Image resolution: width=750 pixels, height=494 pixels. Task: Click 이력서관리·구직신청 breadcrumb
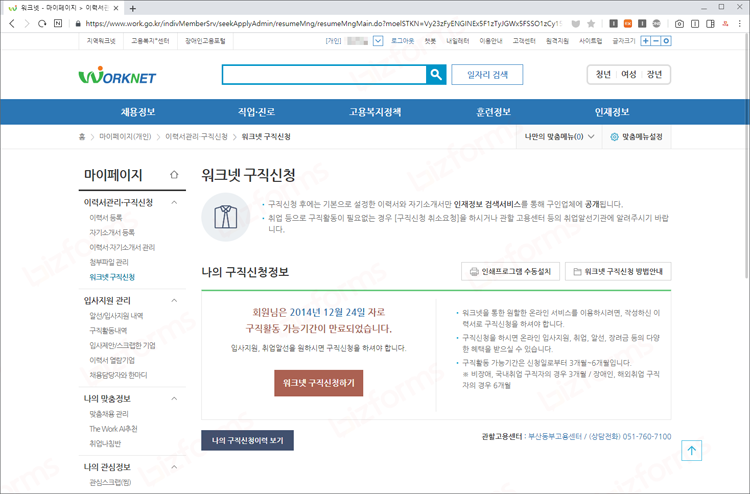point(197,137)
